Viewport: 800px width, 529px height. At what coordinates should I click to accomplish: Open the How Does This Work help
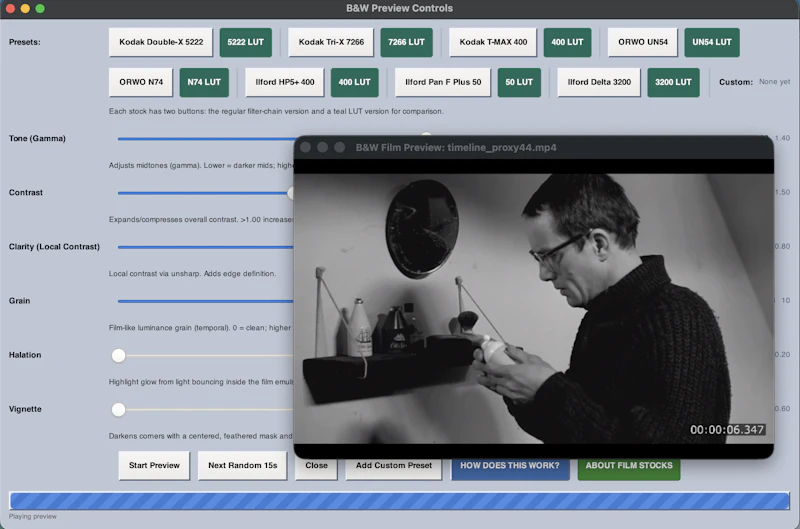[510, 468]
